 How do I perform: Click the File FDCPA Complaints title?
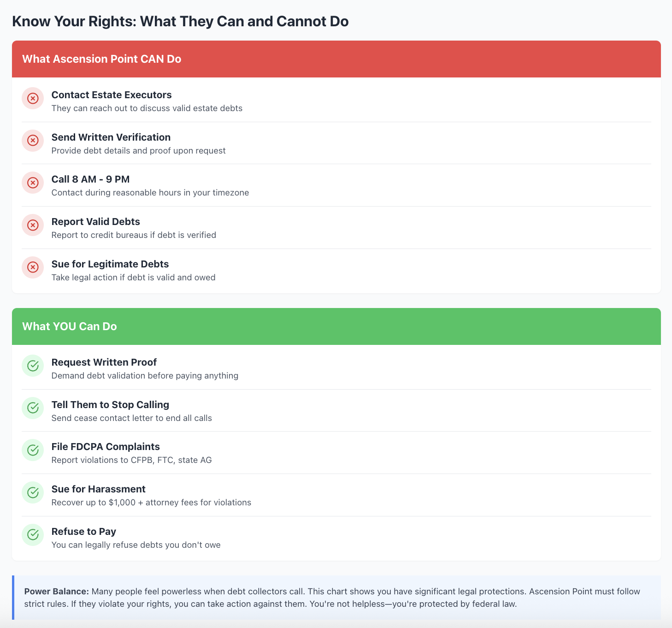pyautogui.click(x=106, y=447)
